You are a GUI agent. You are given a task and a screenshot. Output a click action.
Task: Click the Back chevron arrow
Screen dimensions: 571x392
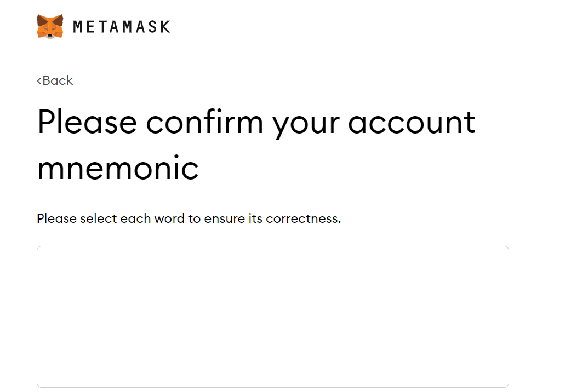pyautogui.click(x=39, y=81)
